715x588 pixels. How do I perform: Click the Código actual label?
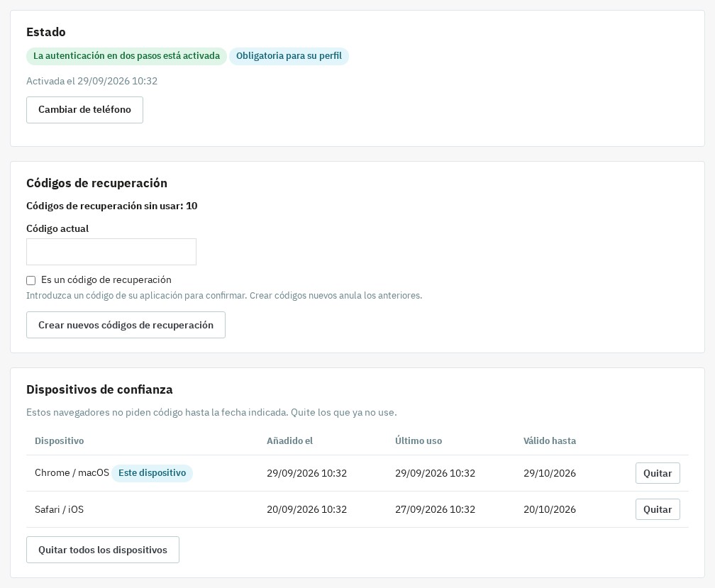57,229
